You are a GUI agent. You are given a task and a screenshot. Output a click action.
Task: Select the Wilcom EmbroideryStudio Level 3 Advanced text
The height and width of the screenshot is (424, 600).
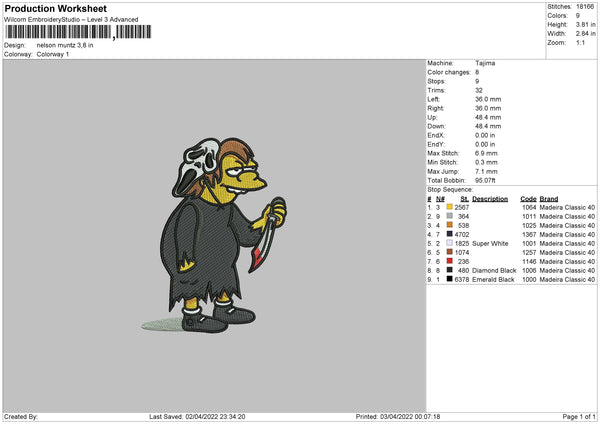(71, 20)
